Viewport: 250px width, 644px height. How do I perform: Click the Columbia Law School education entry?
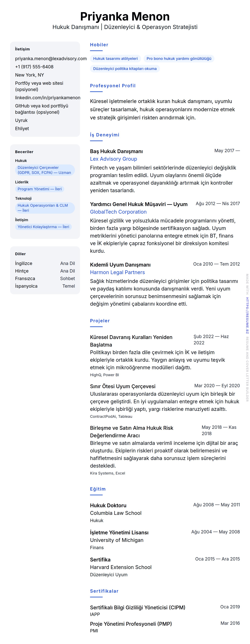[116, 513]
